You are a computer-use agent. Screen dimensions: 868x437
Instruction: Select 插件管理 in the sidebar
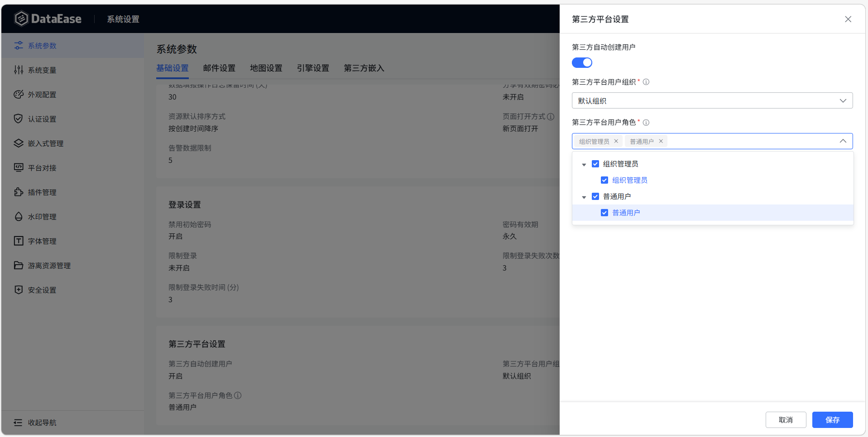(43, 192)
